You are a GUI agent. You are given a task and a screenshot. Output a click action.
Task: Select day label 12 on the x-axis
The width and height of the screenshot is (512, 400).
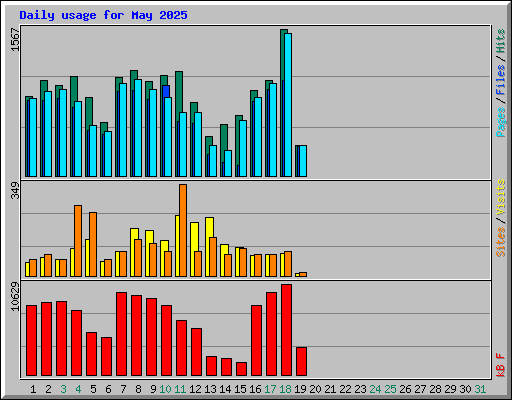click(195, 389)
